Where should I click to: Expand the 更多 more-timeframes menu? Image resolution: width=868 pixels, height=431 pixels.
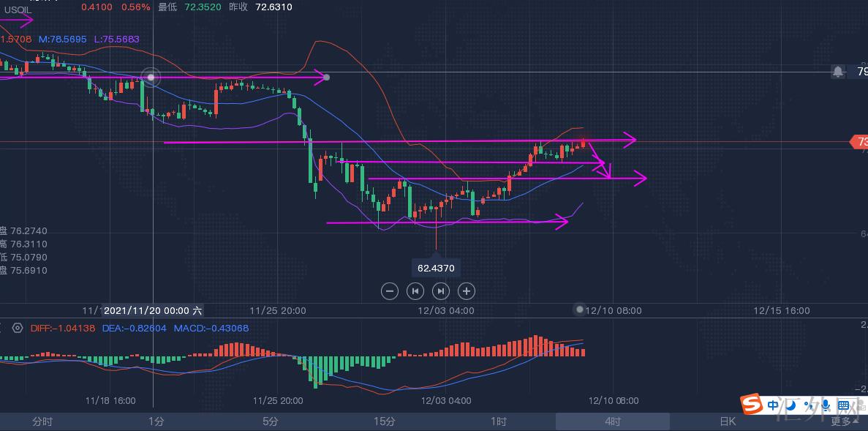[x=844, y=422]
